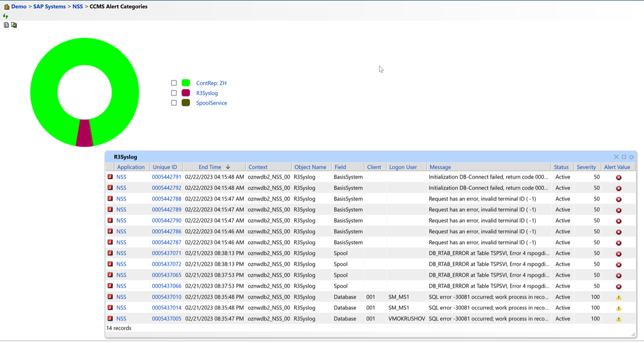Click the export data icon in the toolbar
This screenshot has height=343, width=644.
14,25
